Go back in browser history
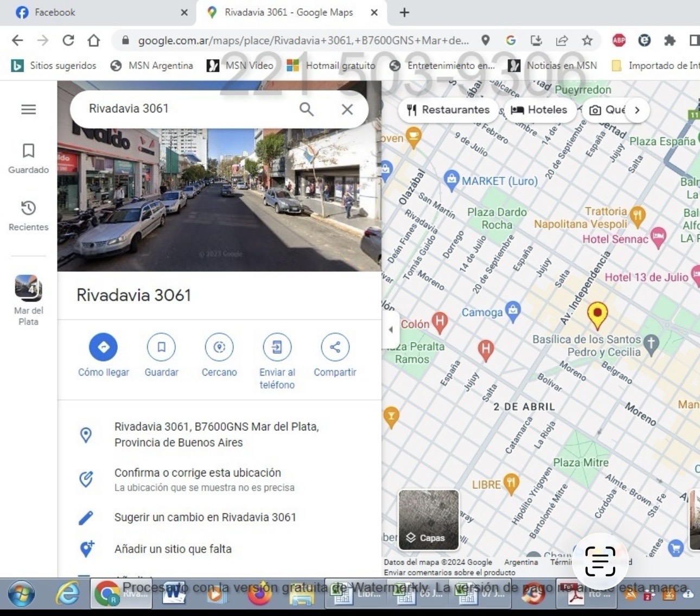The image size is (700, 616). tap(17, 40)
